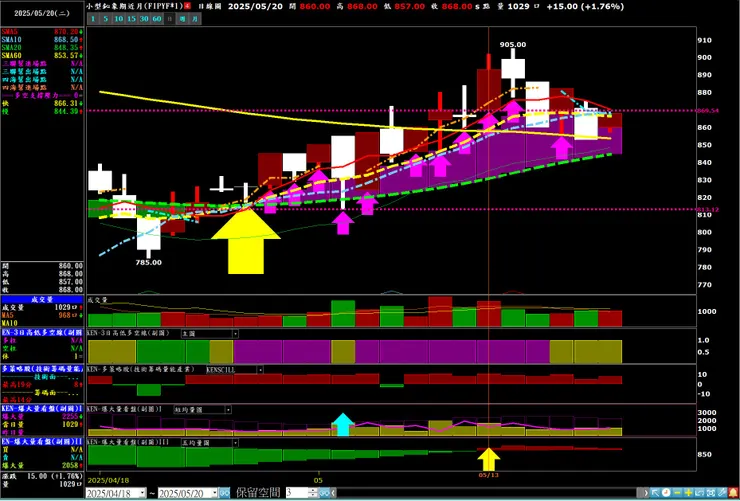
Task: Open the 主圖 dropdown in KEN-3日高低多空線 panel
Action: click(x=210, y=334)
